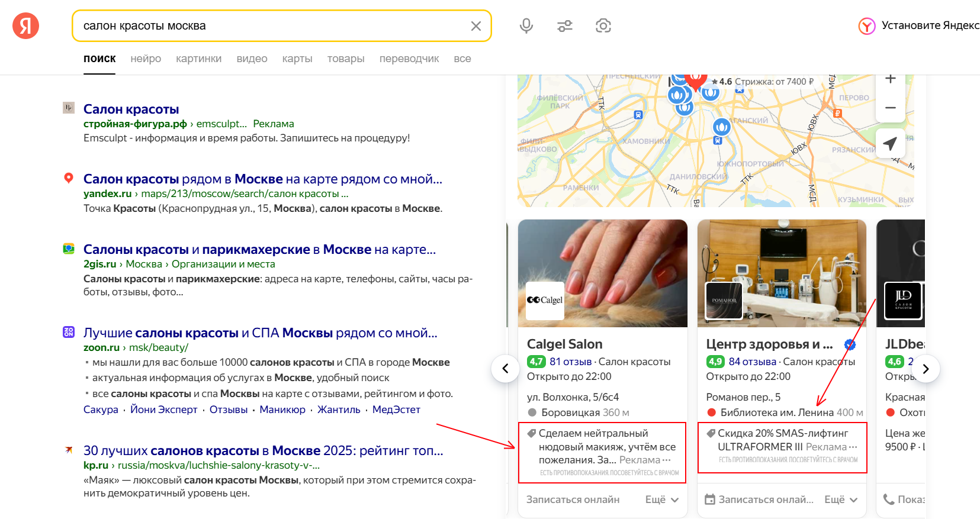Click the kp.ru result favicon

tap(69, 450)
